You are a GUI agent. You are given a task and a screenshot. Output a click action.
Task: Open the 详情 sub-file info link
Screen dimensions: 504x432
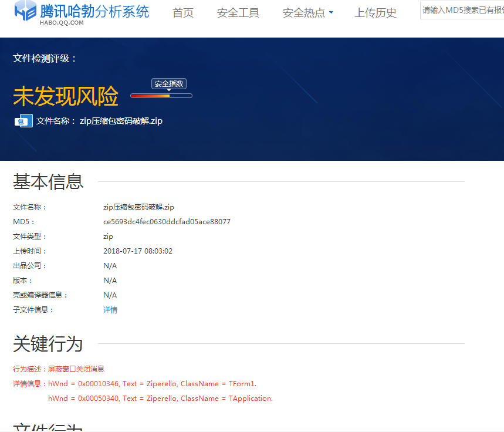point(110,310)
